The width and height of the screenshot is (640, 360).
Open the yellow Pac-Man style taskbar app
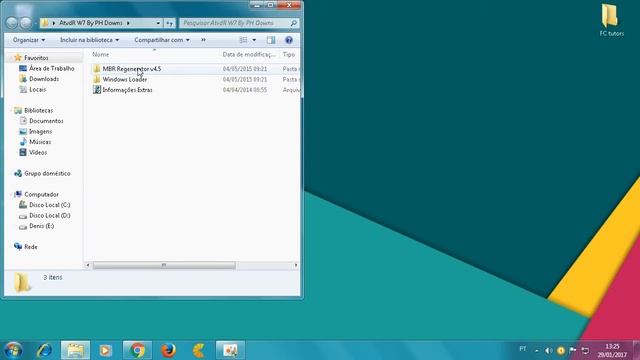(199, 350)
